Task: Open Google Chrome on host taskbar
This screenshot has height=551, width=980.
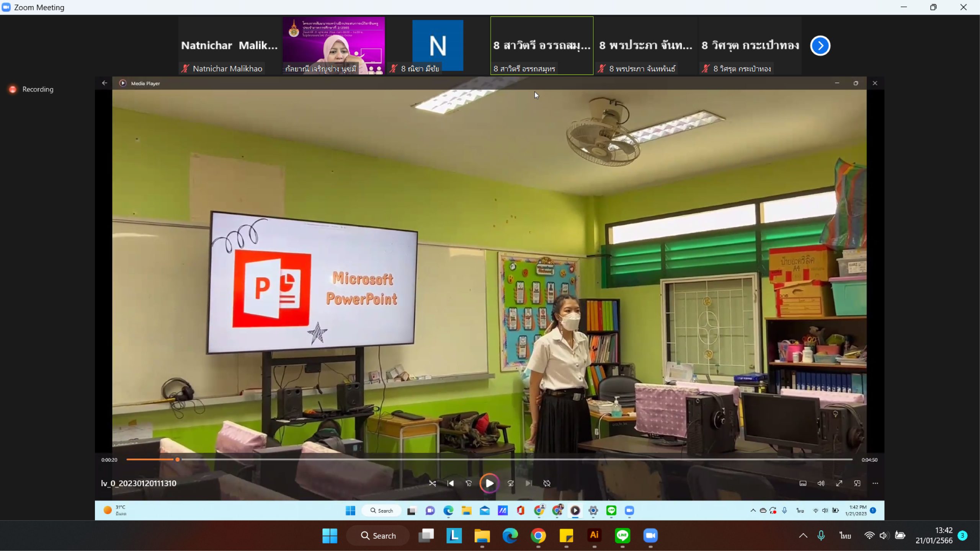Action: [x=538, y=536]
